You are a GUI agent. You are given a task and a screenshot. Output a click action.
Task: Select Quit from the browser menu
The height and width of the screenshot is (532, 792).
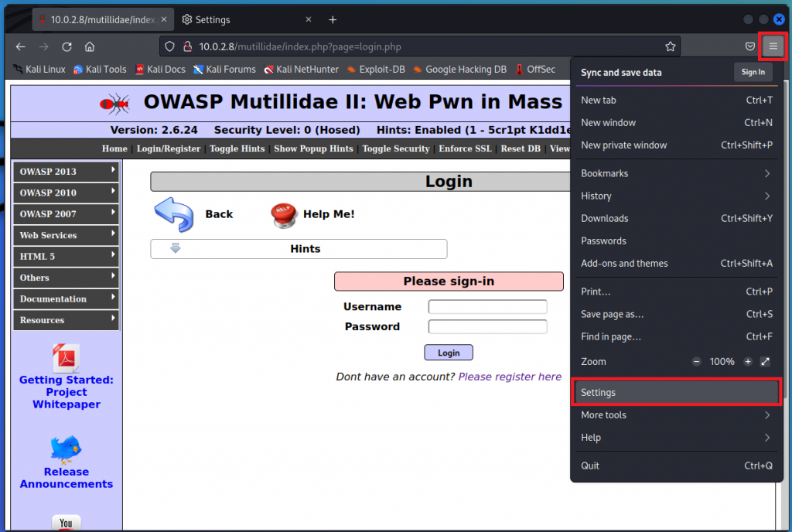(x=676, y=465)
